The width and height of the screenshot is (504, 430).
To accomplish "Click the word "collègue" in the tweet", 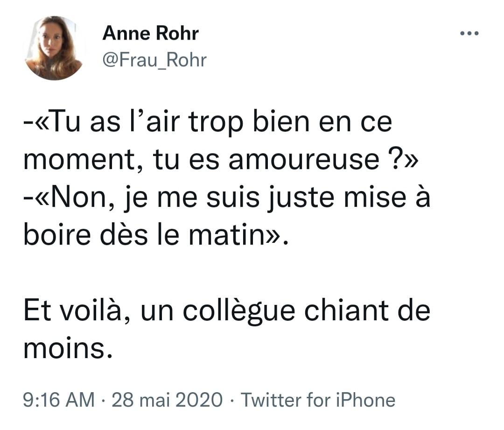I will tap(238, 310).
